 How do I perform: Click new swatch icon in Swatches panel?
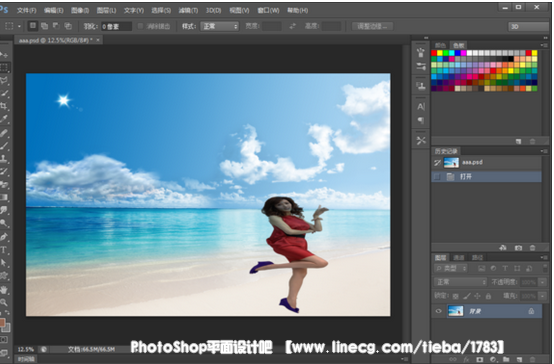coord(518,141)
